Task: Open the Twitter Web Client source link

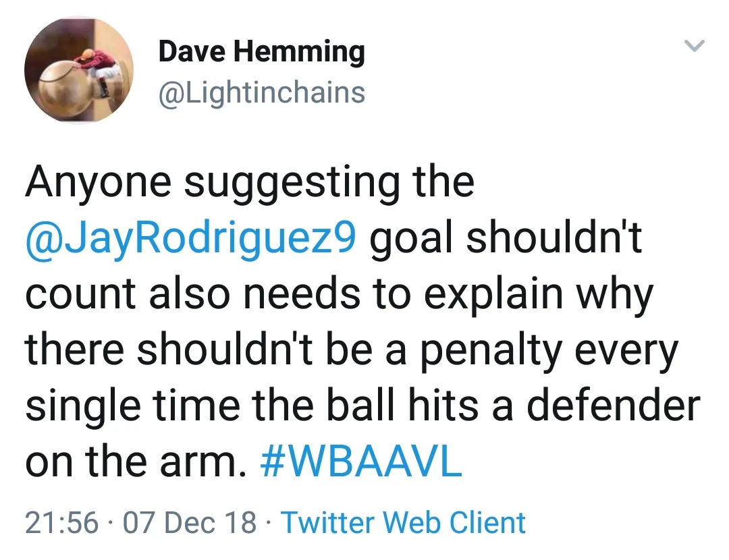Action: 403,523
